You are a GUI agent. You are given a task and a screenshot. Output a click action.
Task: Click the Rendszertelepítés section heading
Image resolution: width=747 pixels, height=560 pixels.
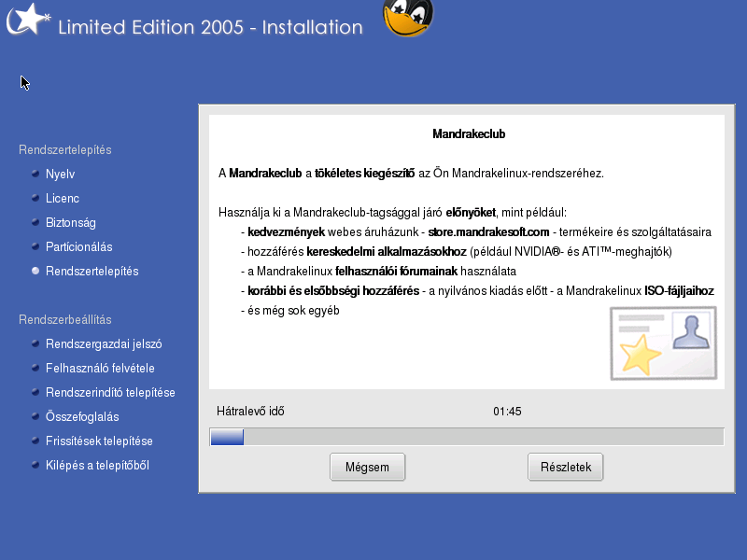[65, 149]
